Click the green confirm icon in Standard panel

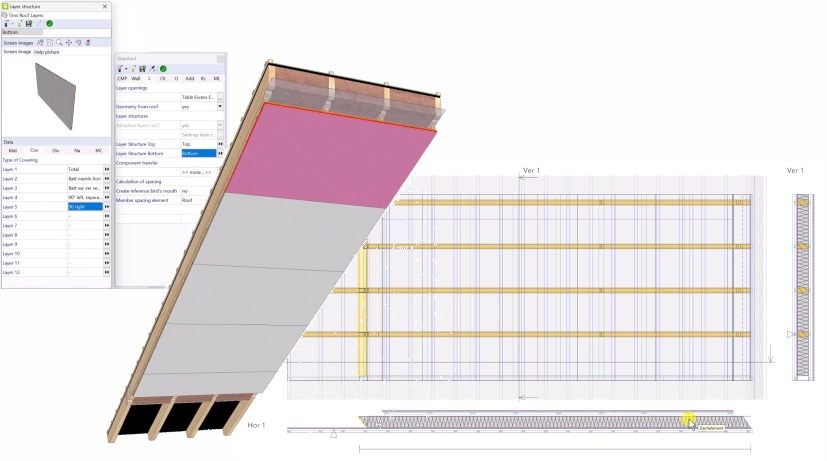coord(162,68)
